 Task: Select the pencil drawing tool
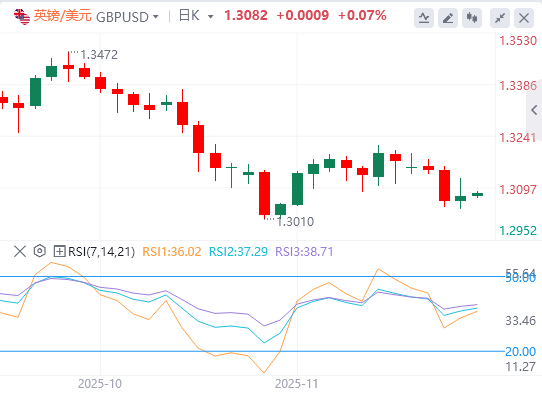(x=448, y=18)
